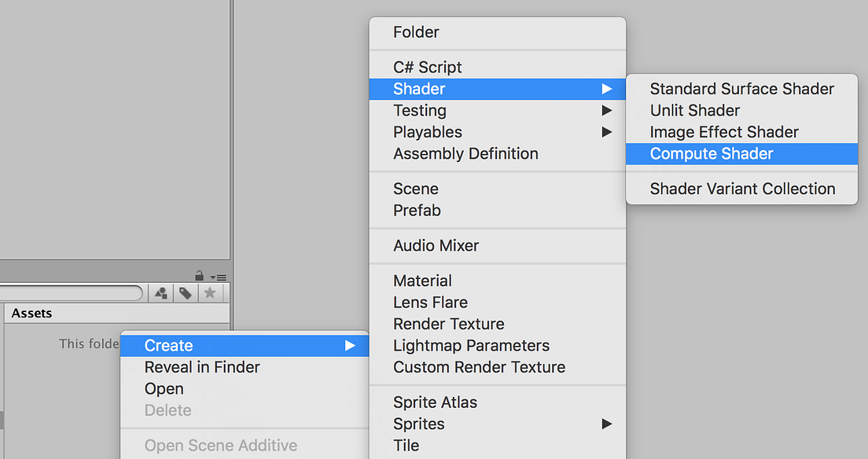Create a new Folder

416,32
